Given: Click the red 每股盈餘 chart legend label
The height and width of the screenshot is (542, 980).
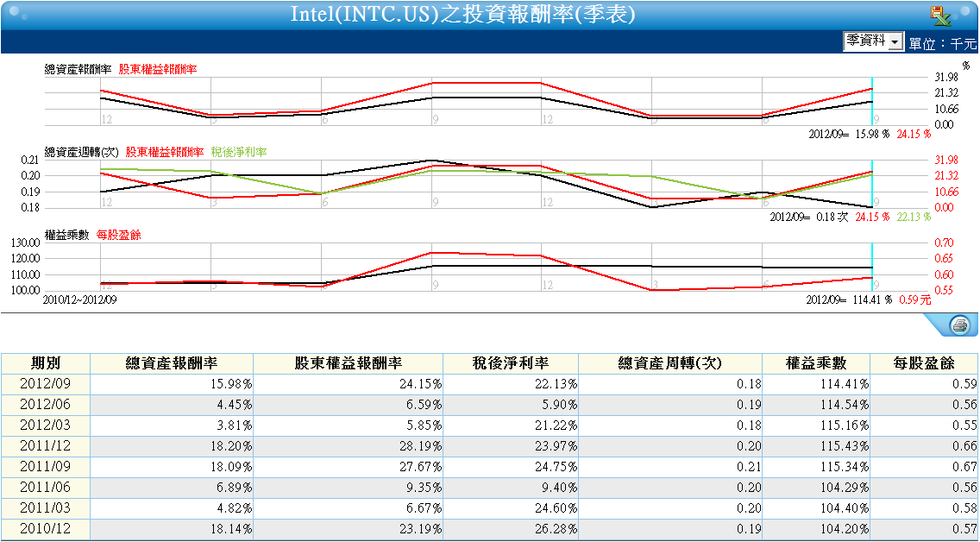Looking at the screenshot, I should pyautogui.click(x=119, y=235).
